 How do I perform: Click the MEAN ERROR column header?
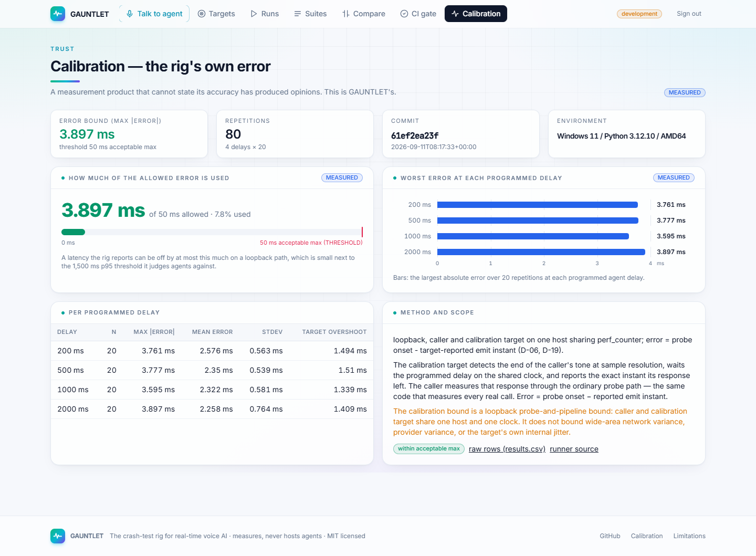pos(212,332)
